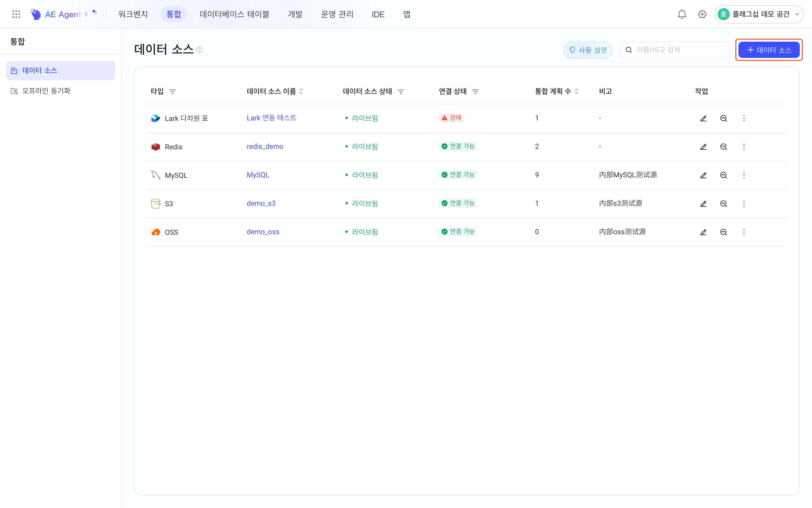Click the AE Agent logo
The image size is (812, 508).
click(36, 14)
